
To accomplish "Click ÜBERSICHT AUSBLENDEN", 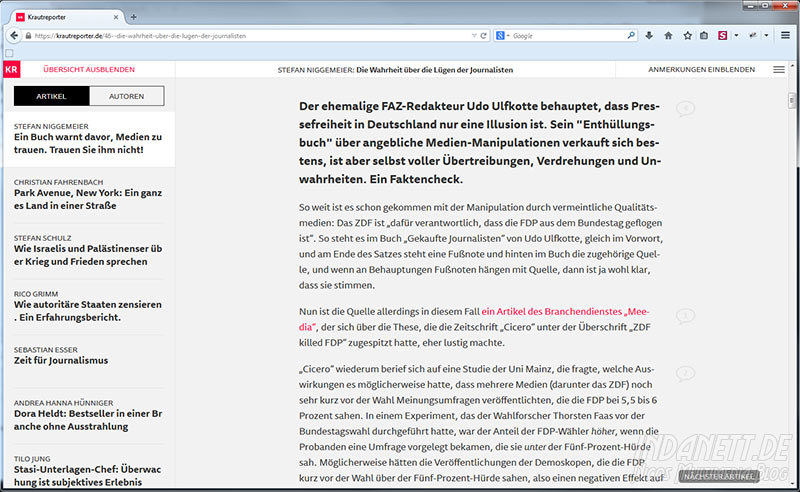I will pyautogui.click(x=89, y=69).
